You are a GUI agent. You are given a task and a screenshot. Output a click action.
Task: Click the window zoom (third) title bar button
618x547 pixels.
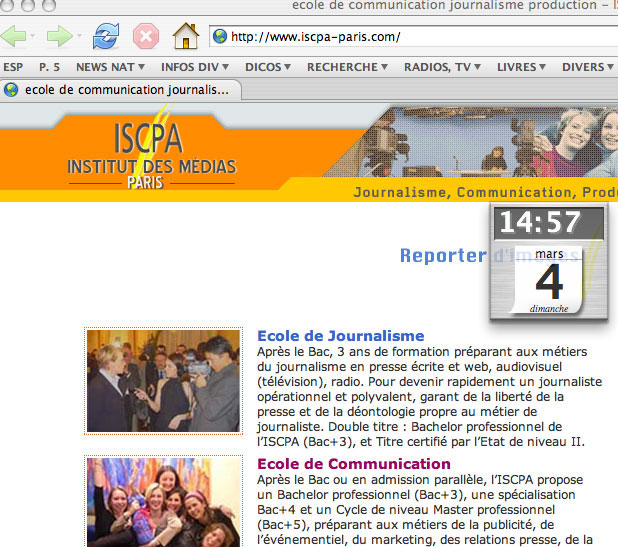pos(49,5)
